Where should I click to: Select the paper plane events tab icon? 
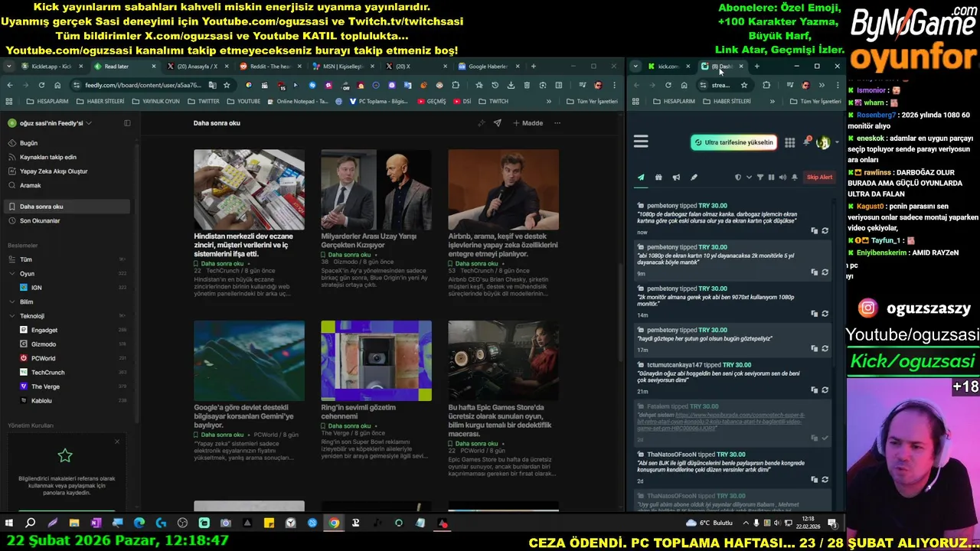(x=641, y=178)
